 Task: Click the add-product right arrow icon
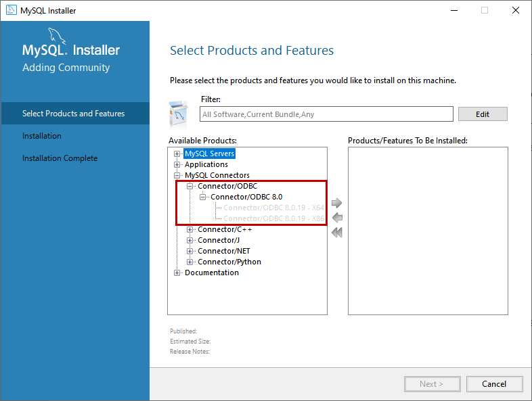[x=336, y=203]
